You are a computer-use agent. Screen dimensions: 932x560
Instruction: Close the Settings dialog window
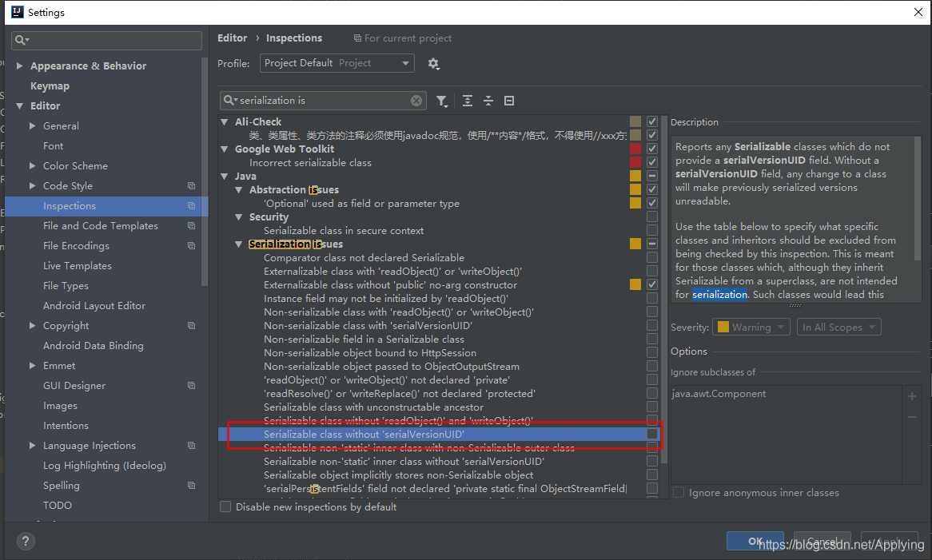click(918, 12)
